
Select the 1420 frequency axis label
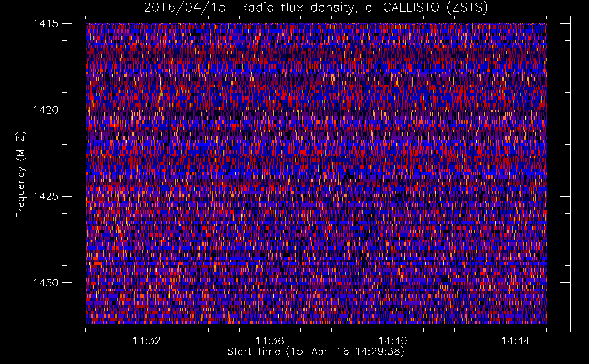pyautogui.click(x=46, y=110)
